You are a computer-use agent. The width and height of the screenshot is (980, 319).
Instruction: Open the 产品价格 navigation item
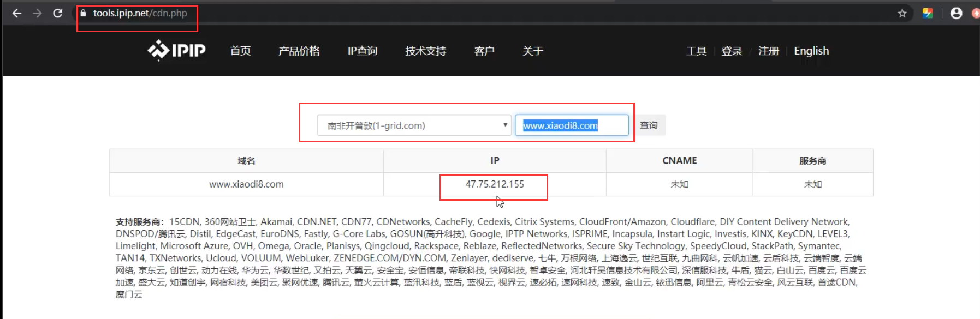(x=299, y=51)
